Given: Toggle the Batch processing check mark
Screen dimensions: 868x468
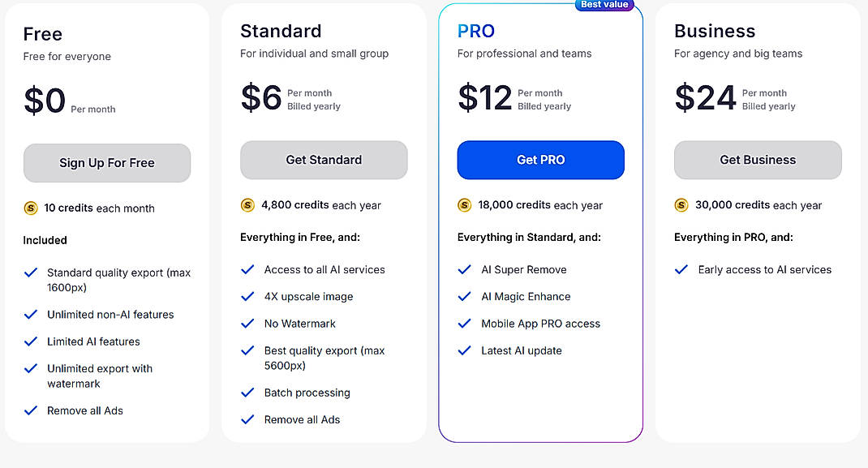Looking at the screenshot, I should (x=247, y=393).
